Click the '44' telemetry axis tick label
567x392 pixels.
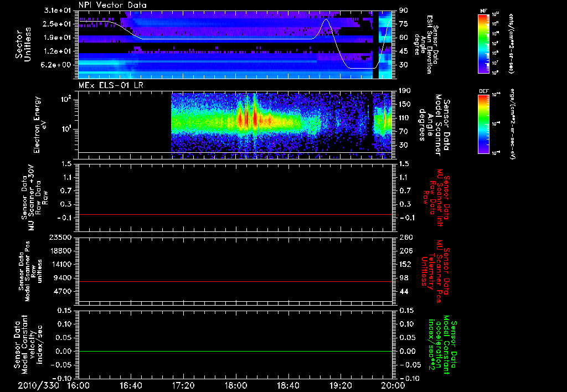click(403, 291)
